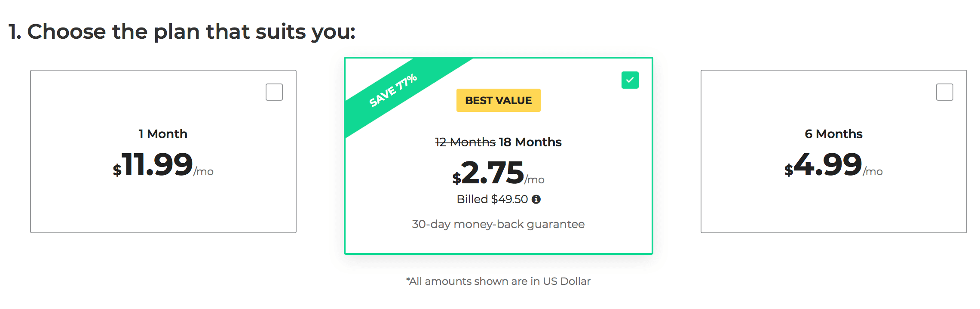Click the 6 Months plan title
The image size is (980, 309).
pos(834,134)
